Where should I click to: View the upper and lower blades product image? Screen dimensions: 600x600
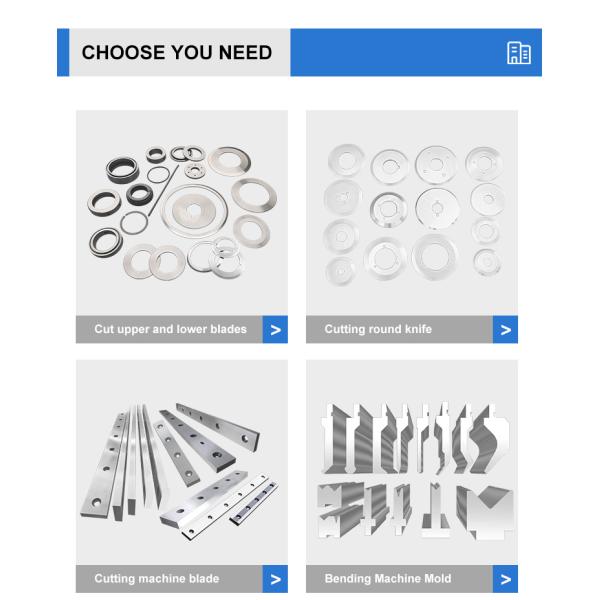(182, 212)
